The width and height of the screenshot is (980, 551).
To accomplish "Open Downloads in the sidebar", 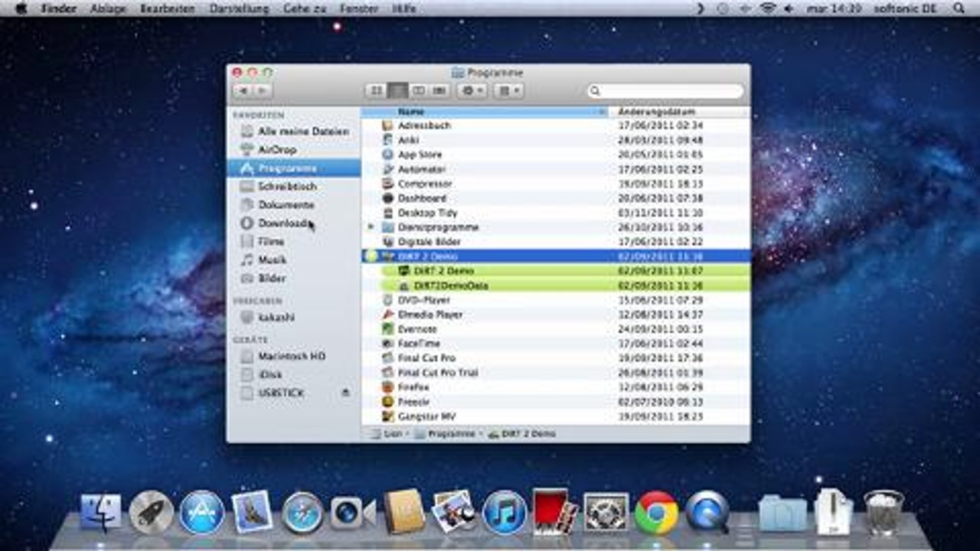I will [294, 223].
